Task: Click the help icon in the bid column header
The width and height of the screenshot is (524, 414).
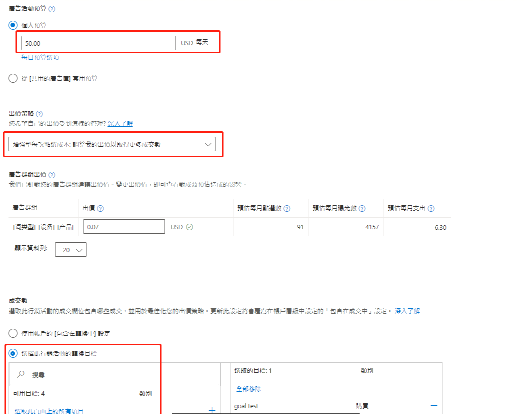Action: (101, 208)
